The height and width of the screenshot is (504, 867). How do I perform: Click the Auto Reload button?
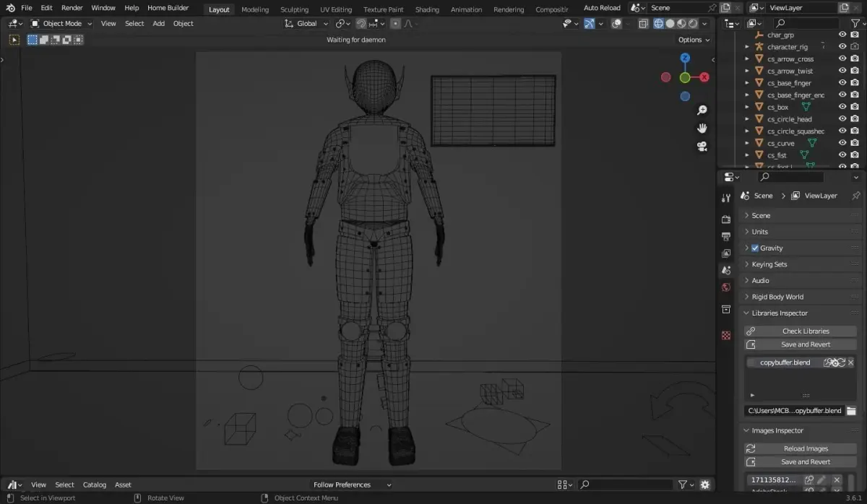(602, 8)
